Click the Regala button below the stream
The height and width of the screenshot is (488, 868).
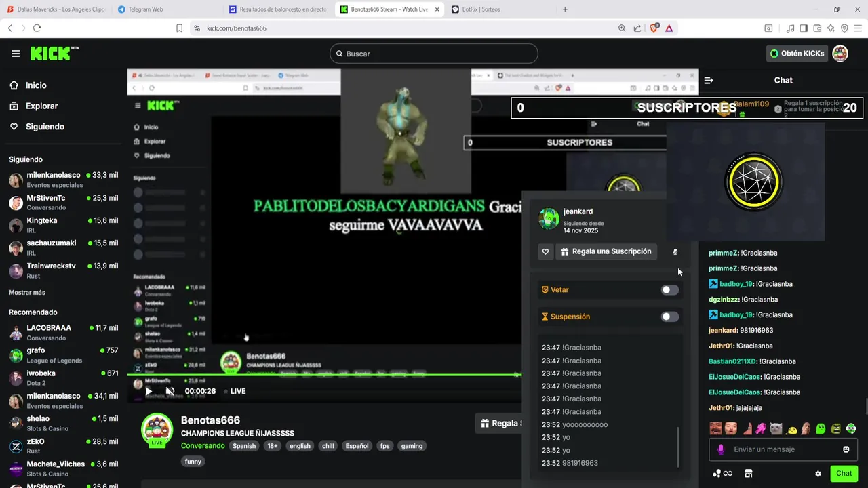click(x=498, y=423)
